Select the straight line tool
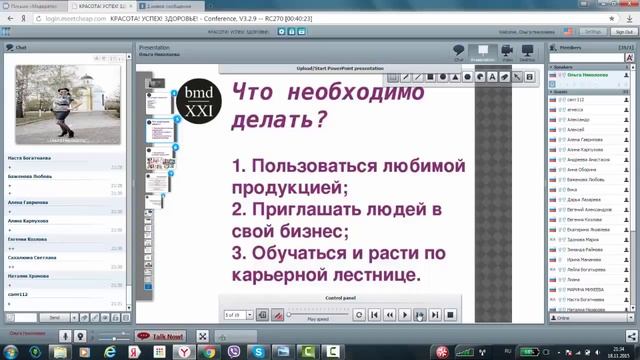Screen dimensions: 640x360 coord(418,77)
